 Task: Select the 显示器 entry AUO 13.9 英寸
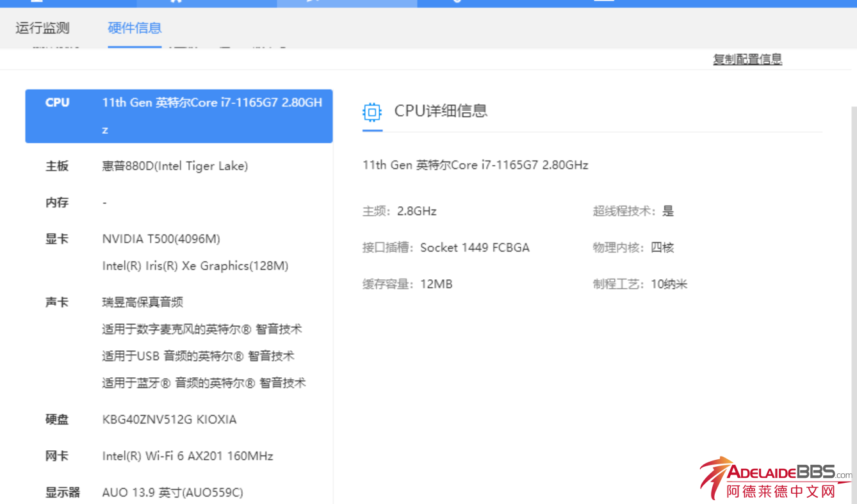(172, 492)
